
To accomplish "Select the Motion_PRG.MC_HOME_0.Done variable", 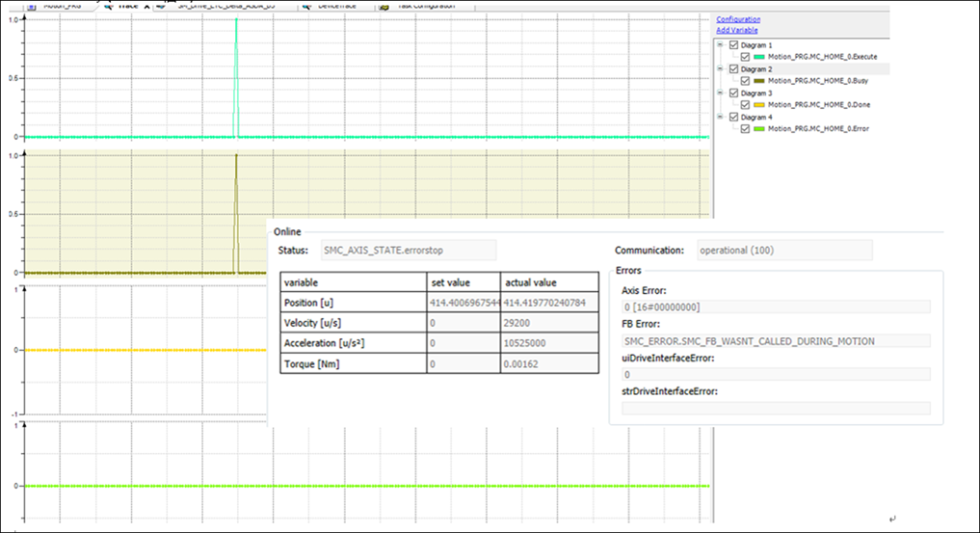I will pyautogui.click(x=817, y=105).
